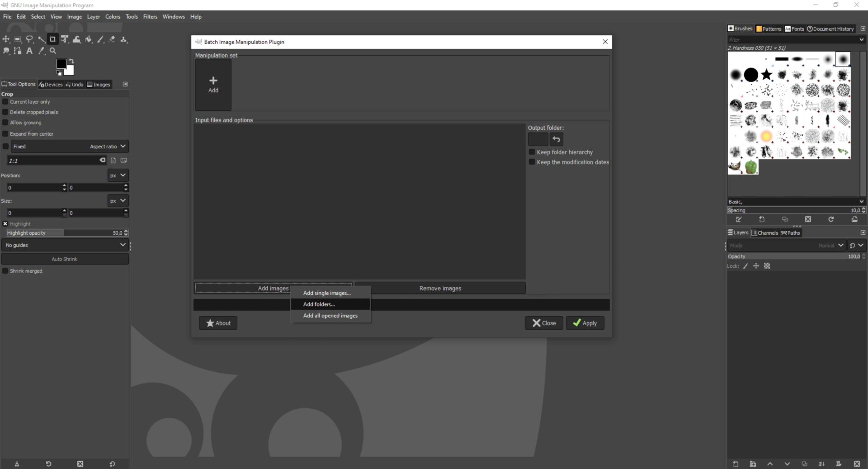868x469 pixels.
Task: Select the Bucket Fill tool
Action: click(x=89, y=39)
